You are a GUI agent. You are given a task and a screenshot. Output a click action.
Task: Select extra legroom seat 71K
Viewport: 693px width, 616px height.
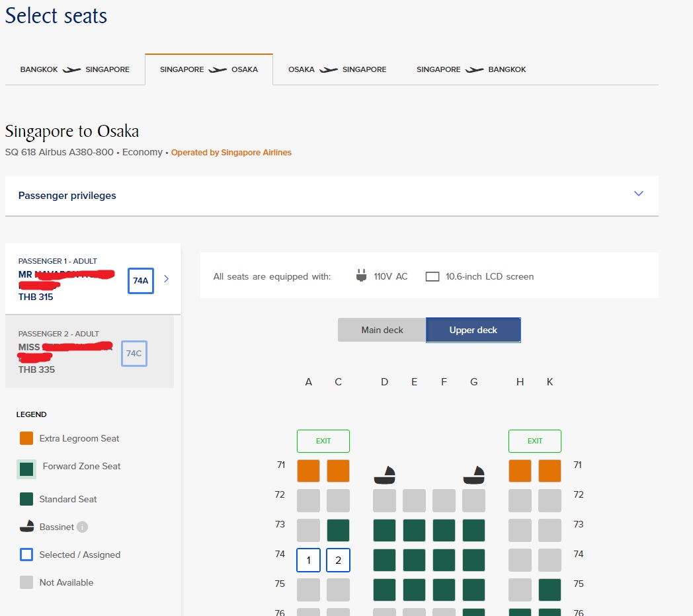(550, 471)
